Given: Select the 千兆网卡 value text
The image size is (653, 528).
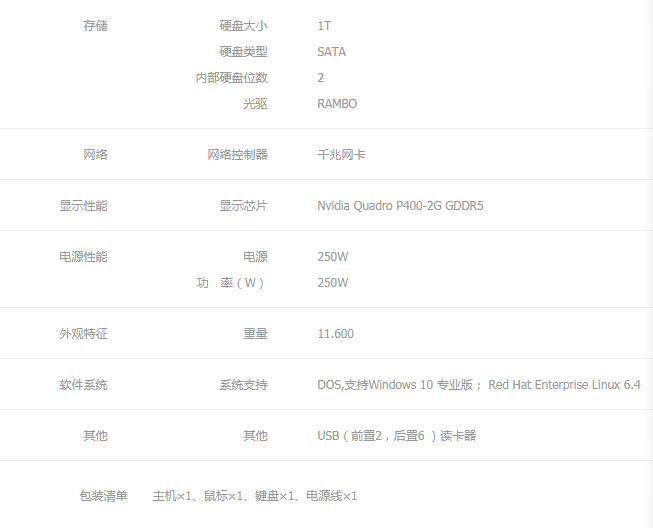Looking at the screenshot, I should pyautogui.click(x=341, y=155).
